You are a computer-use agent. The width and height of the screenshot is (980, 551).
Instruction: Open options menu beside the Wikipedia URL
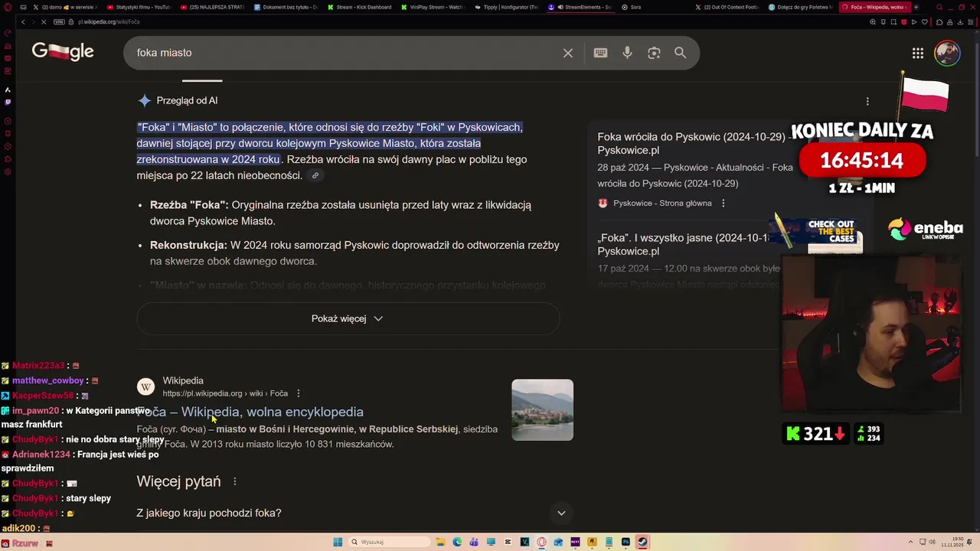tap(299, 393)
